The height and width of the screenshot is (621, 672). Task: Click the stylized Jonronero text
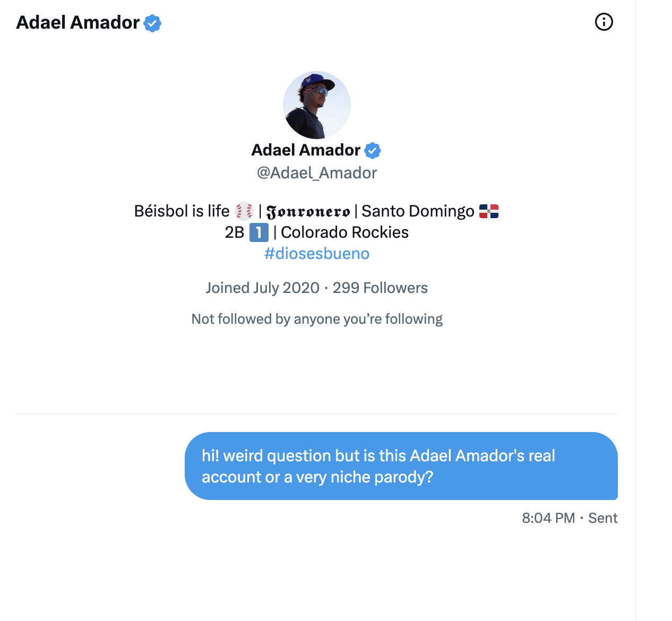click(x=308, y=212)
